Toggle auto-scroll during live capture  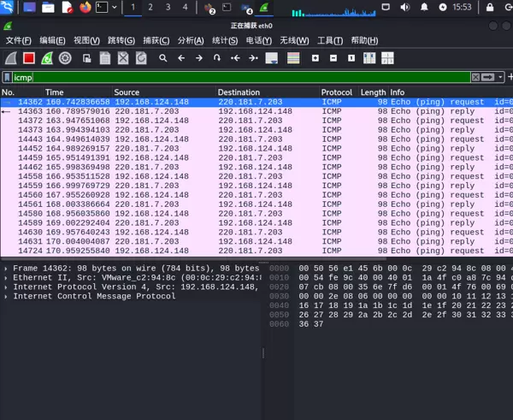(272, 58)
